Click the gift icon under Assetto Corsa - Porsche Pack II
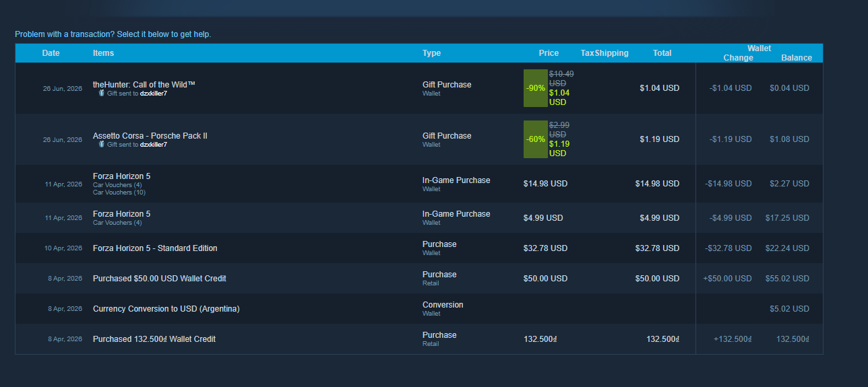This screenshot has width=868, height=387. coord(102,144)
